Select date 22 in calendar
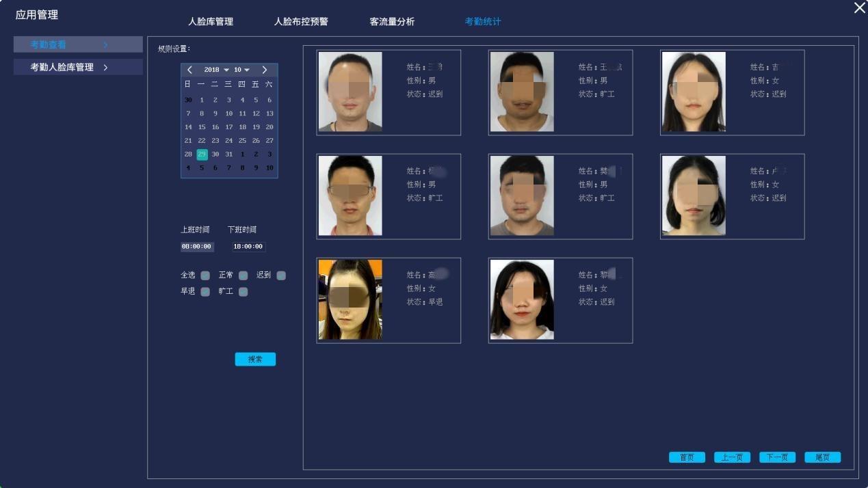Screen dimensions: 868x488 pos(202,141)
